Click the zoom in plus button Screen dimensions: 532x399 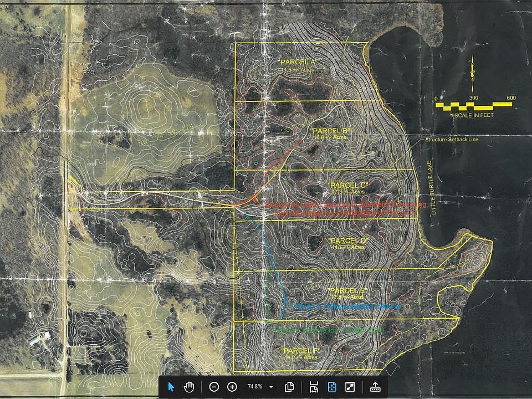232,387
